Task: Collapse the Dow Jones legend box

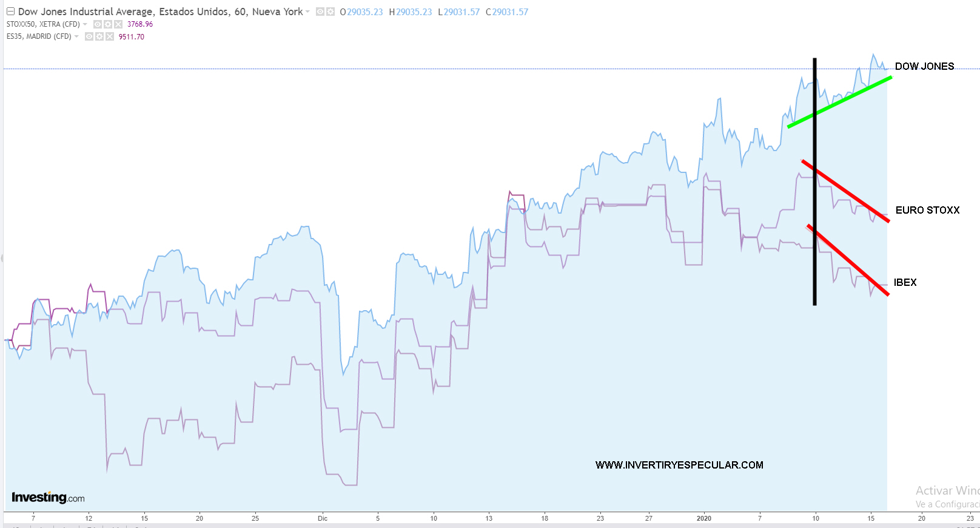Action: 10,12
